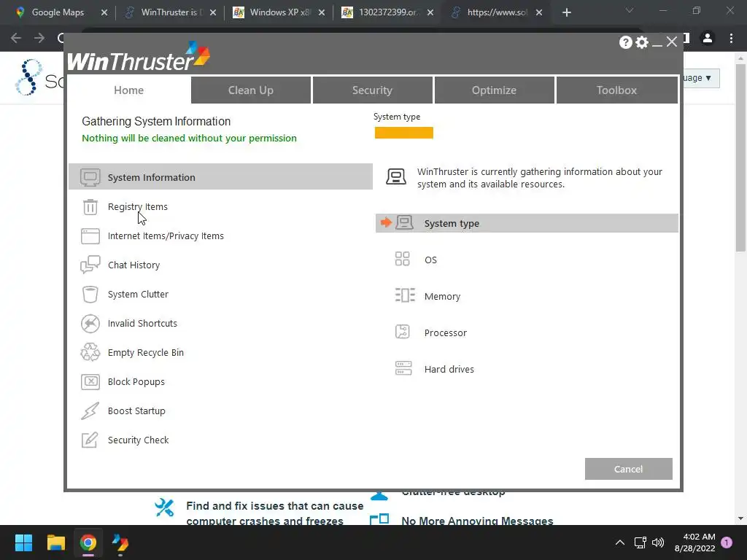Select System Clutter label
Viewport: 747px width, 560px height.
pos(138,295)
